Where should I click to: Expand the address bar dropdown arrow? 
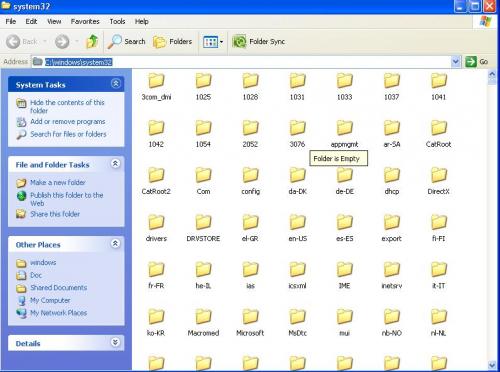(455, 62)
